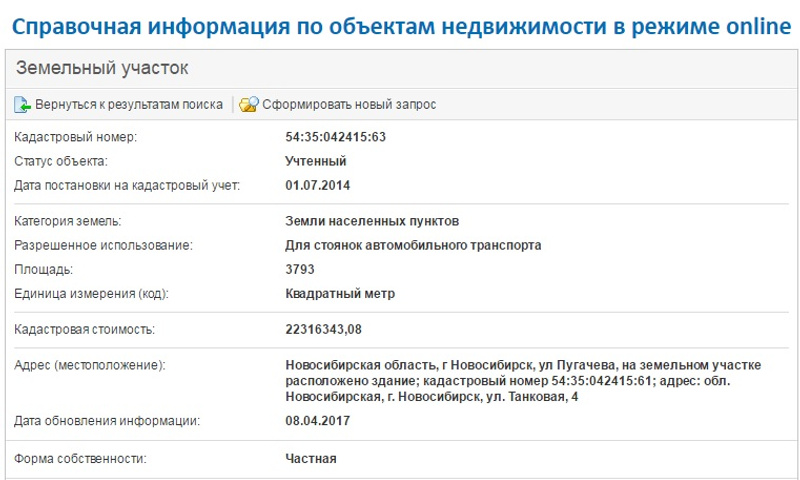
Task: Open the 'Вернуться к результатам поиска' link
Action: (128, 104)
